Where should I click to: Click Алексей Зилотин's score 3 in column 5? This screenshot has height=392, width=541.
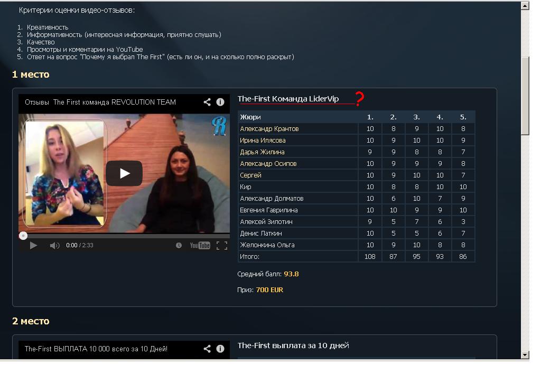(463, 221)
